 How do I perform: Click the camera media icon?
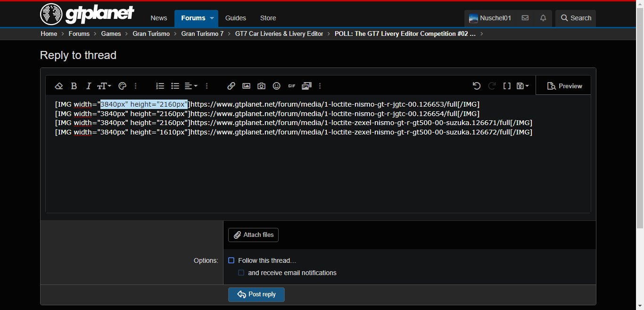(261, 86)
